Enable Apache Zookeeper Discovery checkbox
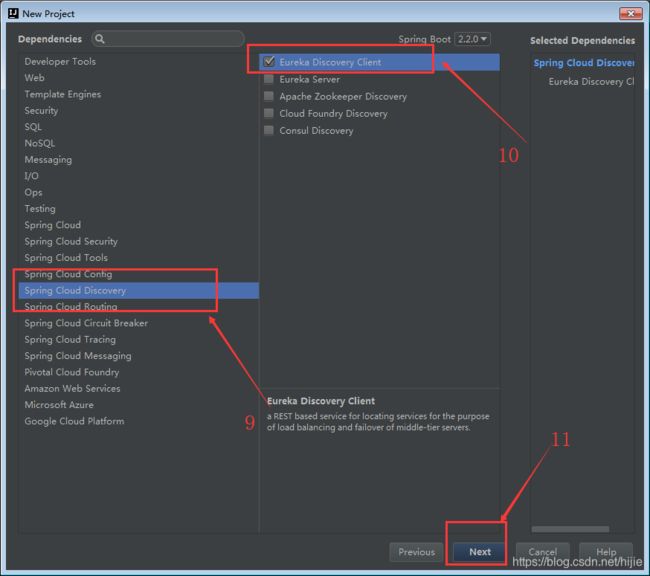This screenshot has height=576, width=650. click(269, 96)
